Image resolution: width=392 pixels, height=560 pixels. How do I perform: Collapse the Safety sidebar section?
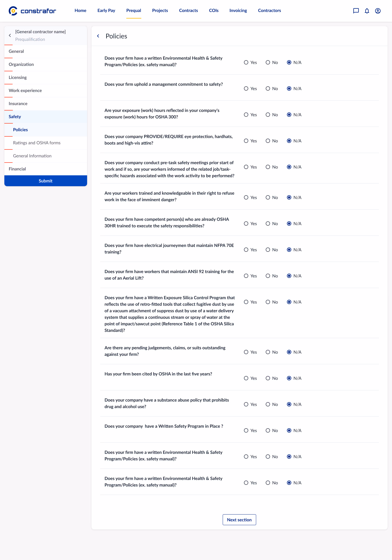click(x=46, y=117)
